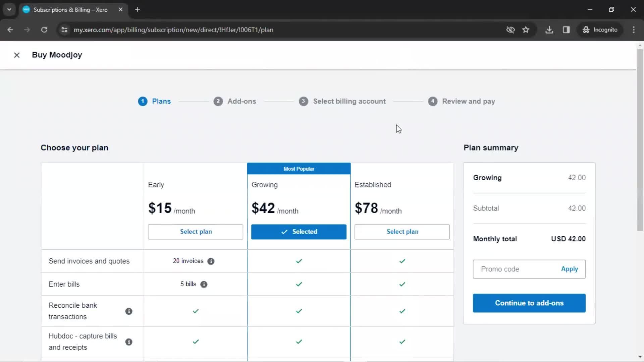Click the Growing checkmark for Reconcile row
644x362 pixels.
[299, 311]
